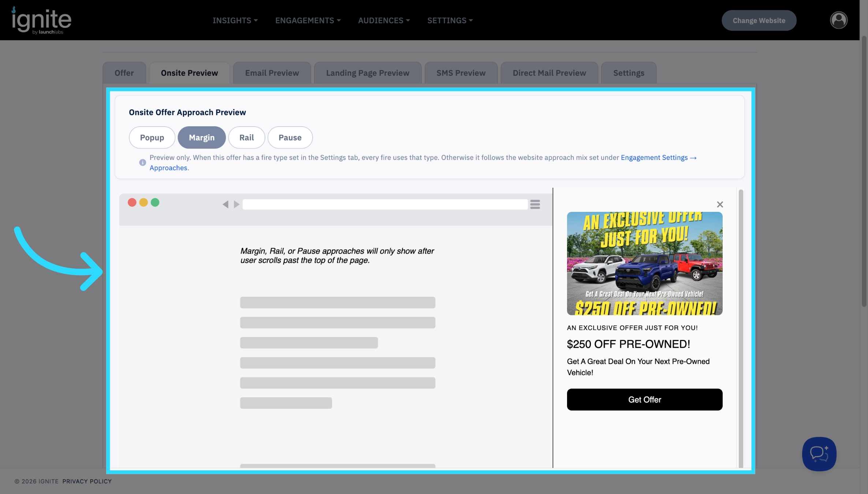Select the Rail approach option
The height and width of the screenshot is (494, 868).
coord(246,138)
